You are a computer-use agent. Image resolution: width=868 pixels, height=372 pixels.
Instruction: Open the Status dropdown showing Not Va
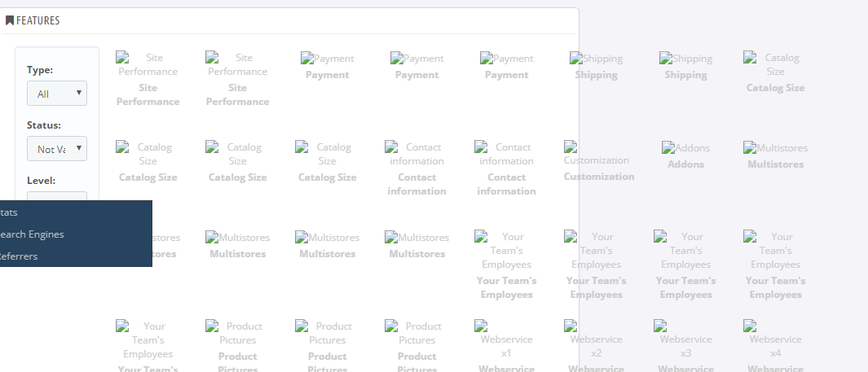point(57,149)
